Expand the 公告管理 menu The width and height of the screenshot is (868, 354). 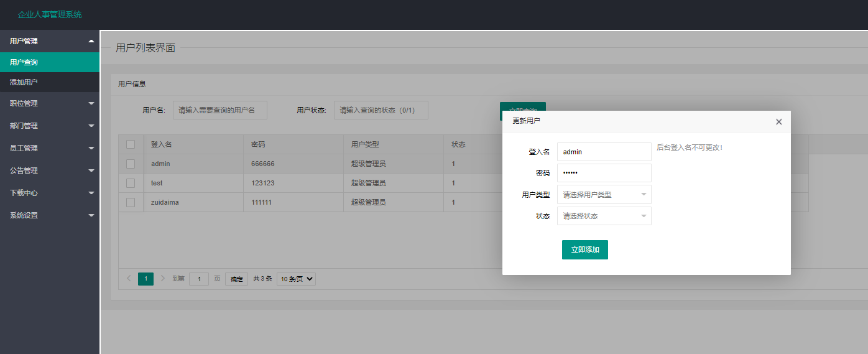click(50, 170)
